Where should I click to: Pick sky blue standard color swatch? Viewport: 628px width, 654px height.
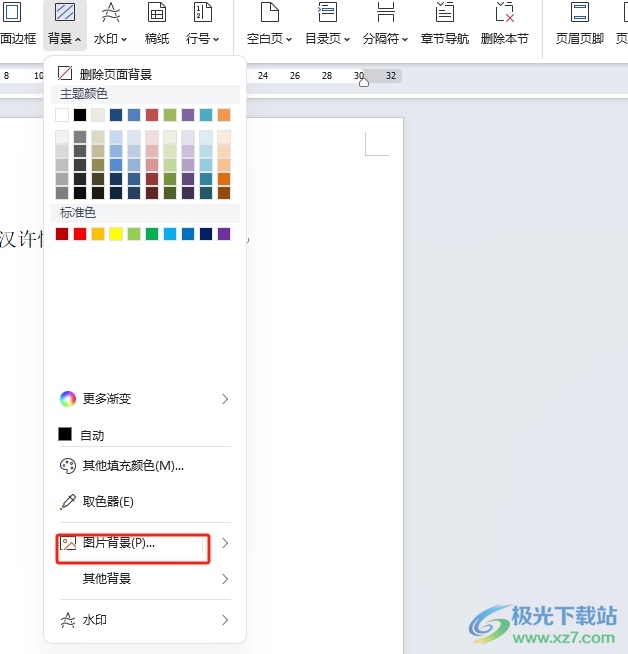170,234
